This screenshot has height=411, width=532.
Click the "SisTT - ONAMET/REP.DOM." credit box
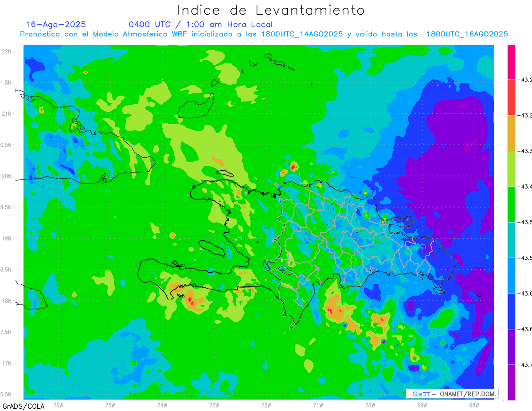point(452,394)
